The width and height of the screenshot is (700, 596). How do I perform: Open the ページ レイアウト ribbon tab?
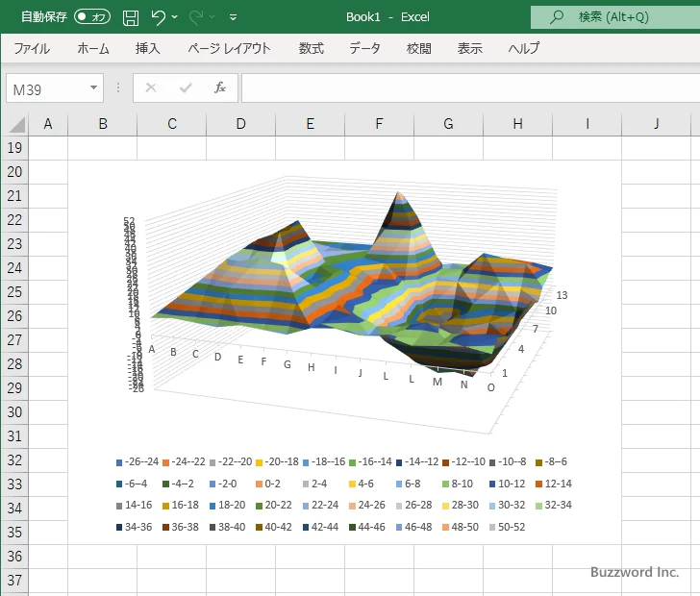[229, 48]
